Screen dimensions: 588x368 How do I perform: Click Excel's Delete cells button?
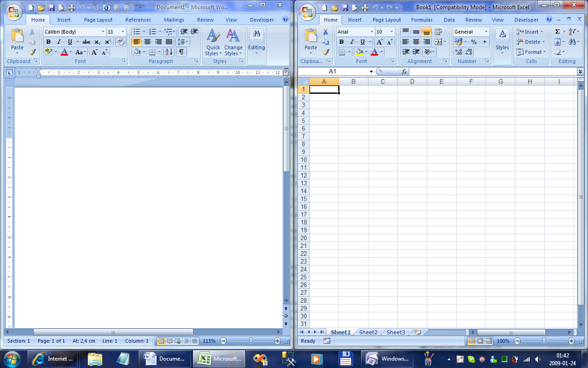point(531,42)
